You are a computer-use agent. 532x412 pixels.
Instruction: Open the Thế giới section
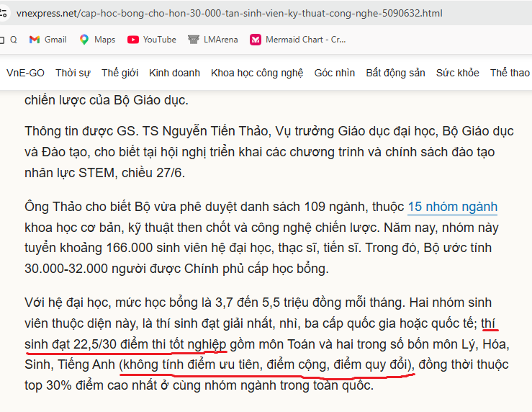point(120,73)
